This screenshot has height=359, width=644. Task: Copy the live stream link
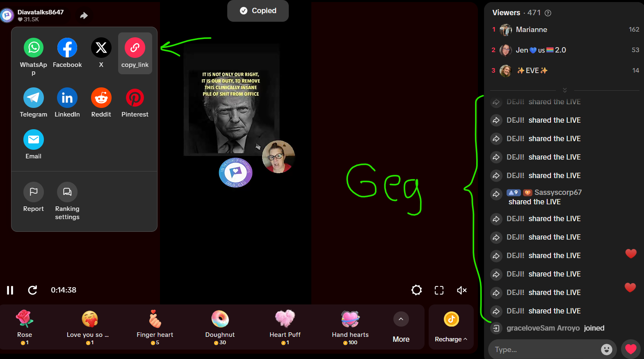tap(135, 48)
